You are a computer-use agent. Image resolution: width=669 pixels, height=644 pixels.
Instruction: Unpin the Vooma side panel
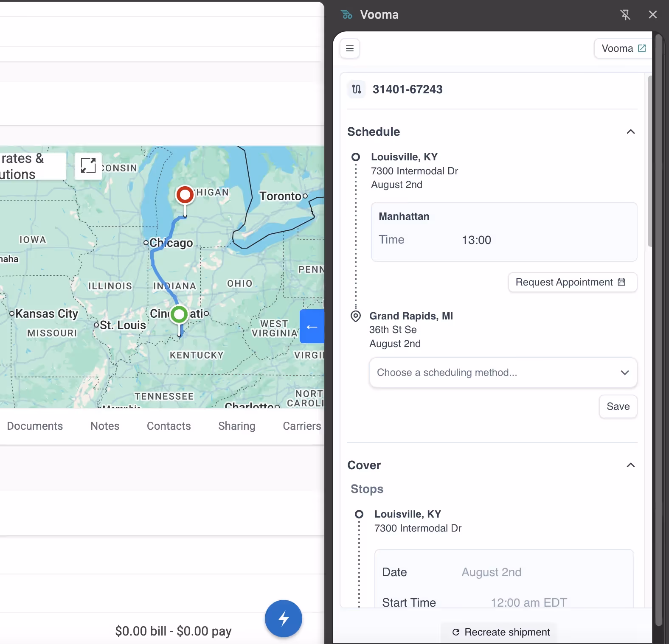[x=625, y=15]
